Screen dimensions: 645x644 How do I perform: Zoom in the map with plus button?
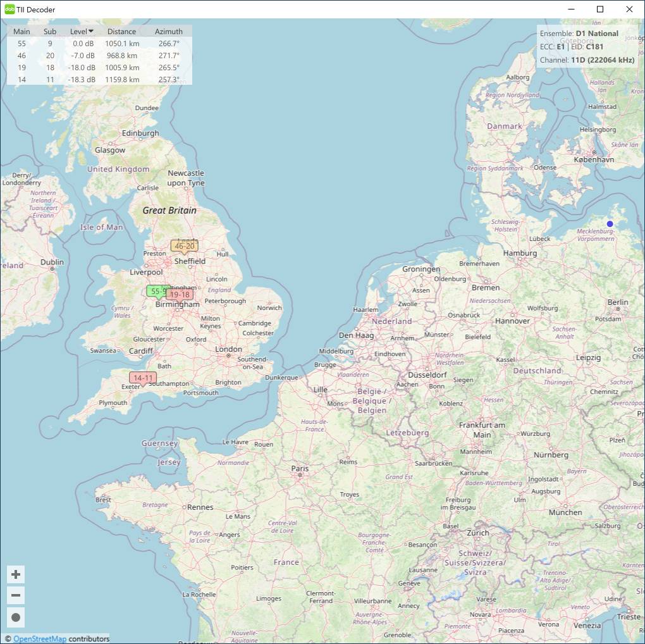tap(16, 574)
